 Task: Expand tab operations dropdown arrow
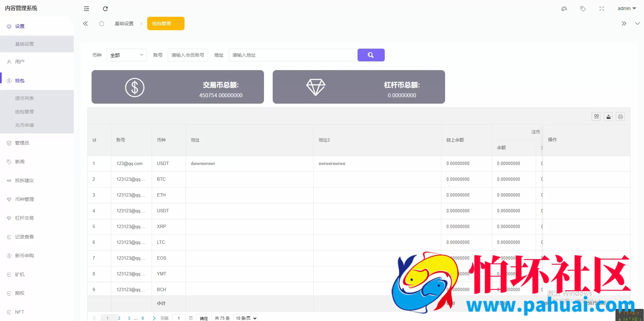[637, 23]
